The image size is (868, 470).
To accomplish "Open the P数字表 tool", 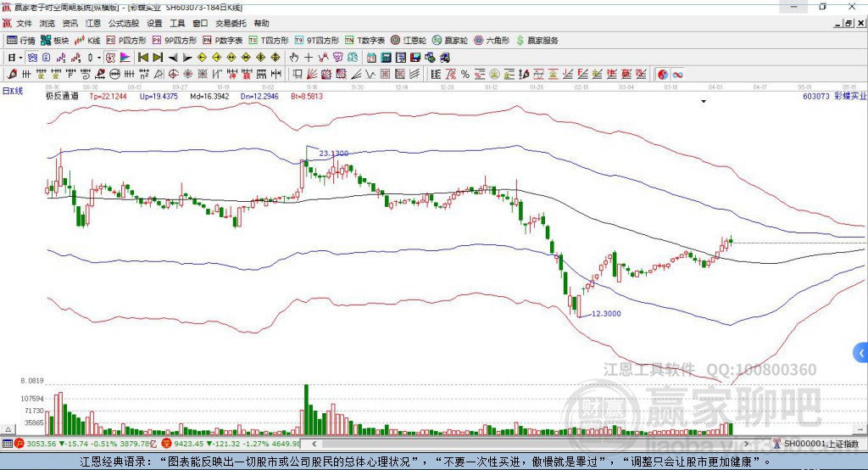I will click(223, 41).
